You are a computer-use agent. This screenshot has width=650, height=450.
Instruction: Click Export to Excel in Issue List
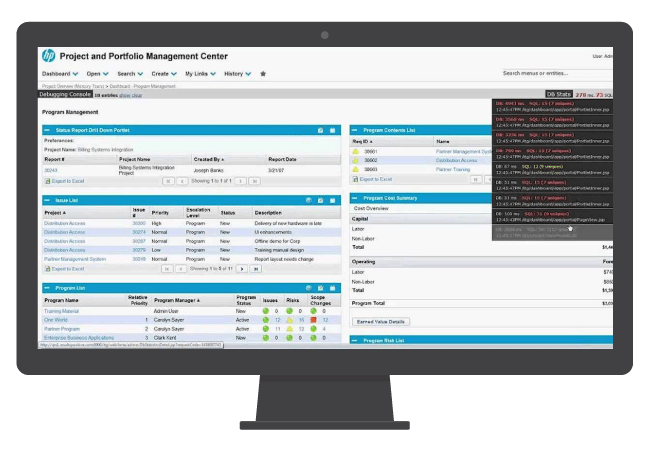click(65, 269)
